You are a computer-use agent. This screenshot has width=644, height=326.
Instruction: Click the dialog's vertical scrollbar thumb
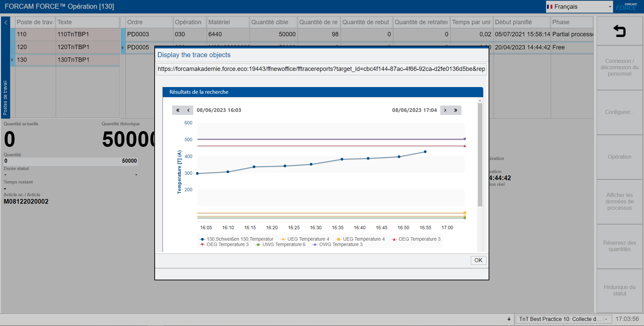[480, 155]
